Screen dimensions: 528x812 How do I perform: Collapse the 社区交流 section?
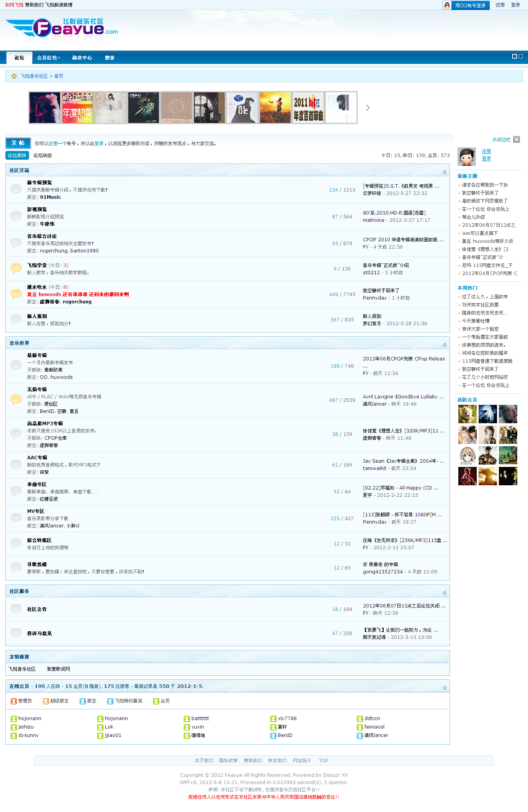click(445, 172)
